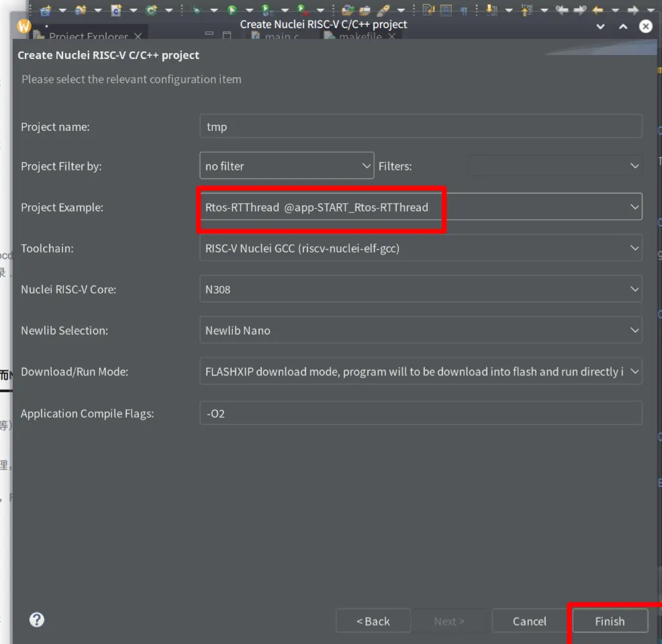The width and height of the screenshot is (662, 644).
Task: Open the Project Filter by dropdown
Action: tap(287, 166)
